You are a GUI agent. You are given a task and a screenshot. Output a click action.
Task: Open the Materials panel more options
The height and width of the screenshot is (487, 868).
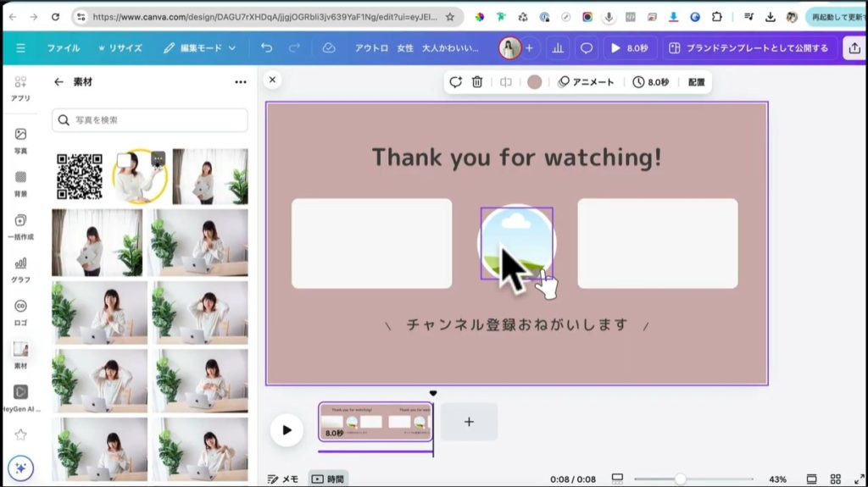click(241, 82)
